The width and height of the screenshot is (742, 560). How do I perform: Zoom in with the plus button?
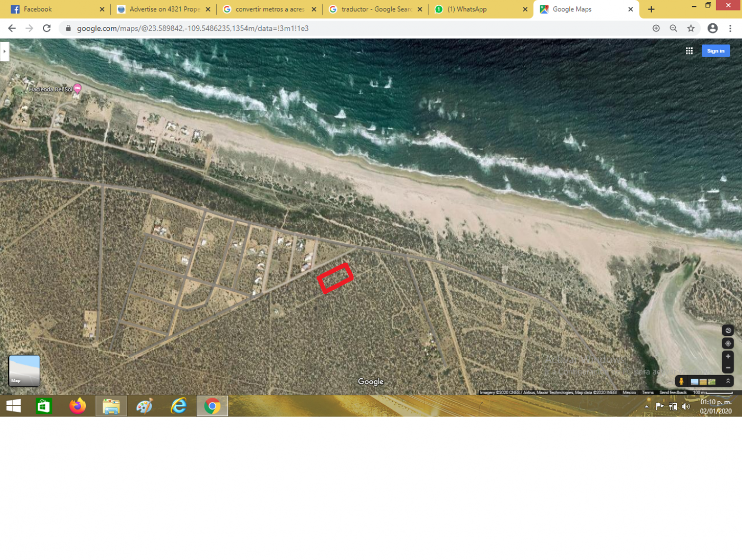coord(728,357)
